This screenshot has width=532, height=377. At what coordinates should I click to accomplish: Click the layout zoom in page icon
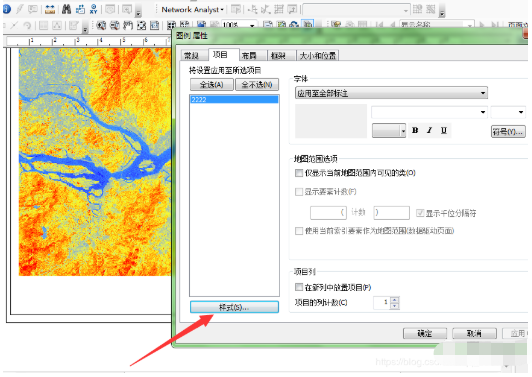pos(101,25)
